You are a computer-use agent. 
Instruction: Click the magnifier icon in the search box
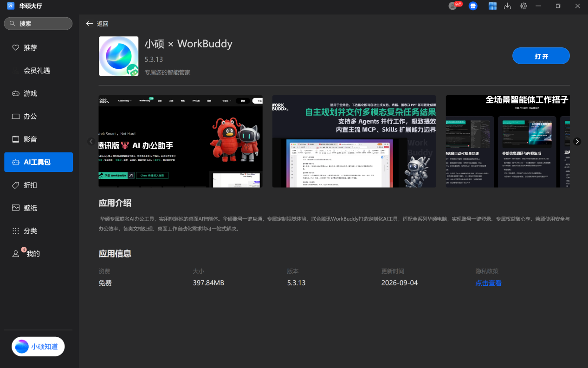click(x=13, y=24)
